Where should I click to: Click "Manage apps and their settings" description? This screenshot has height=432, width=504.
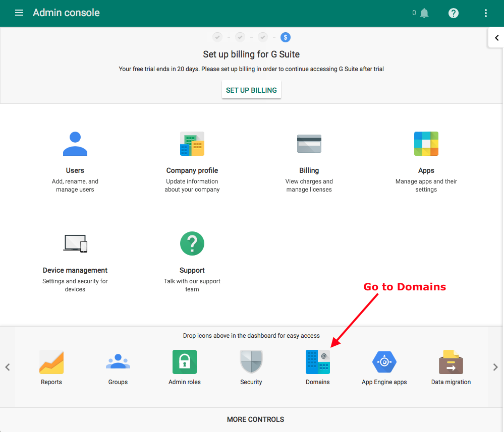tap(426, 186)
